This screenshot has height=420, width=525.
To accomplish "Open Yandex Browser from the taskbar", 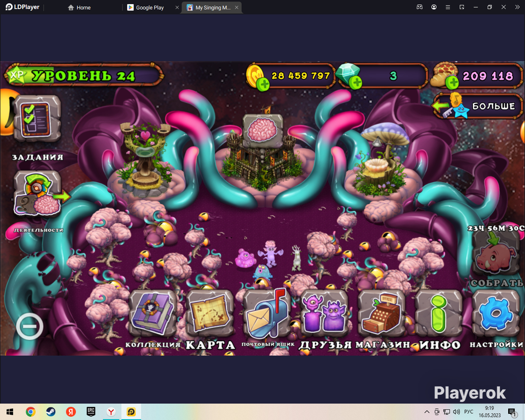I will click(x=111, y=412).
